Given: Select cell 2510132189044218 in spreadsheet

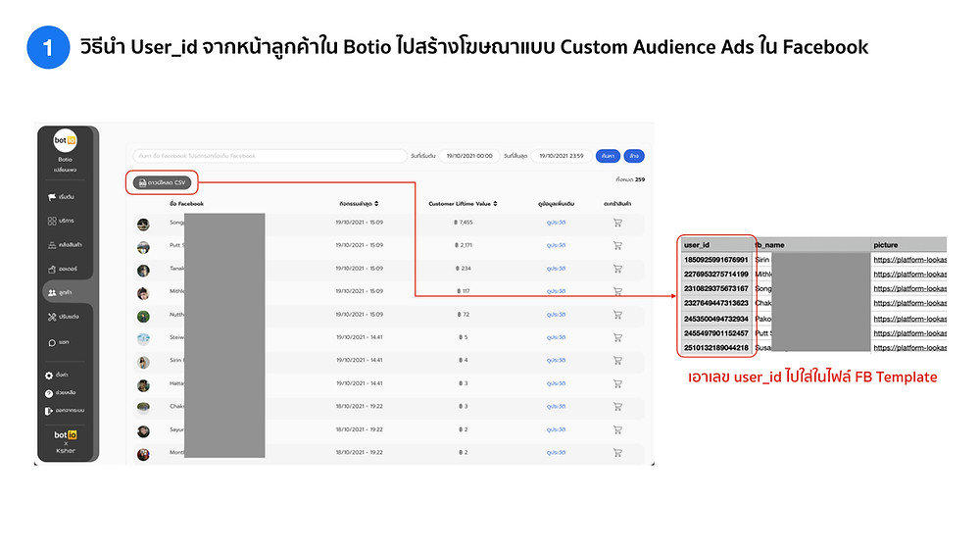Looking at the screenshot, I should point(717,348).
